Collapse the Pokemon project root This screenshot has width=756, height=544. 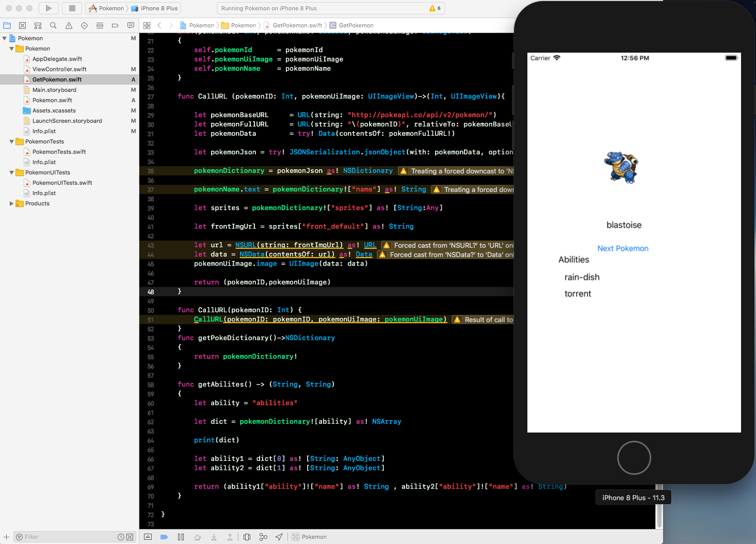[5, 38]
